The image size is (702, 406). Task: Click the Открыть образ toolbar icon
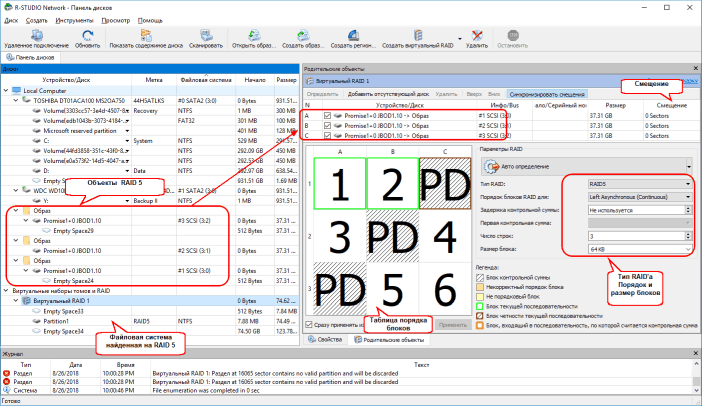254,36
